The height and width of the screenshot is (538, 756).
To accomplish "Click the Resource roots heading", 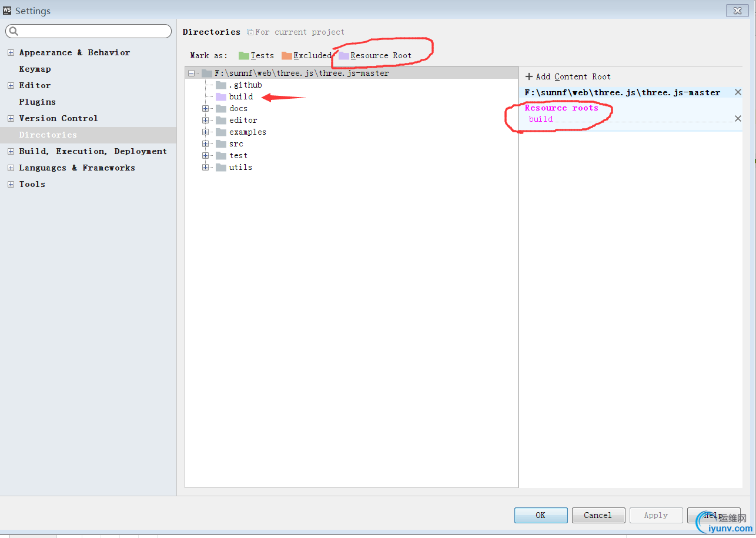I will [x=561, y=108].
